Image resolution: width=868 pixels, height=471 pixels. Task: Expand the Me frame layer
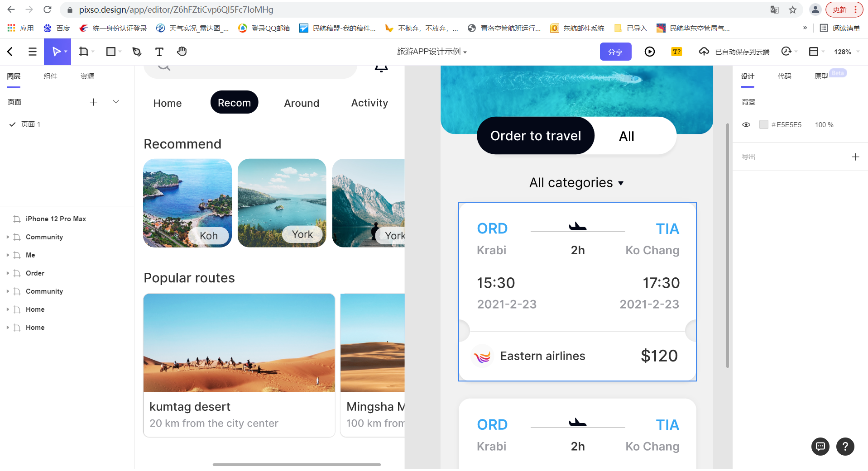click(x=8, y=255)
